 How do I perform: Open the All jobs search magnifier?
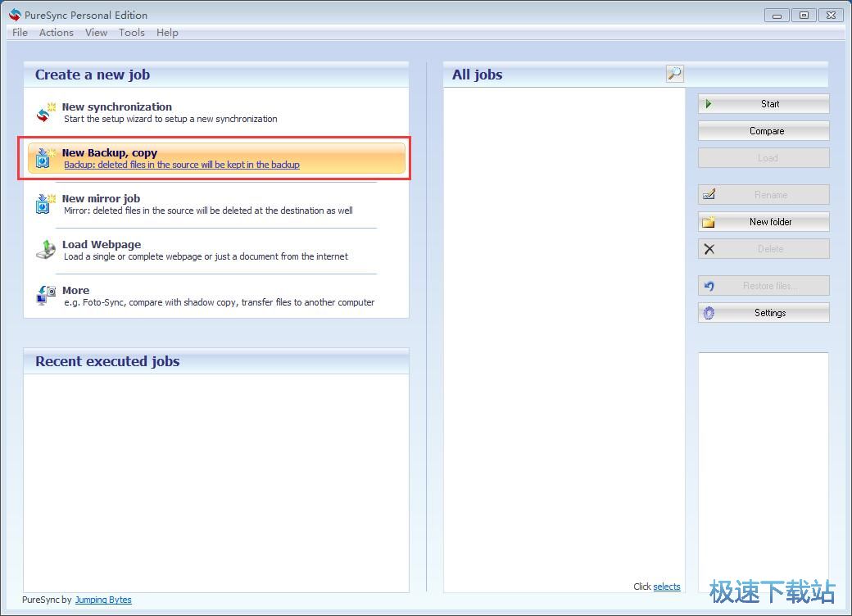674,74
